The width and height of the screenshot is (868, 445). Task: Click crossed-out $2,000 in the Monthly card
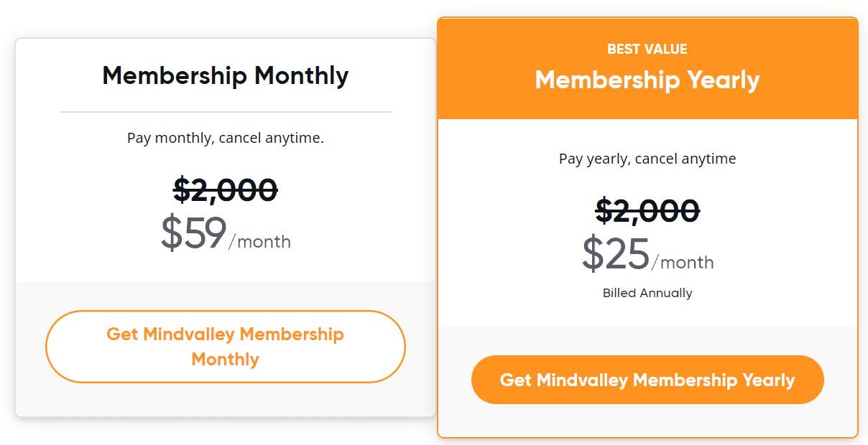tap(226, 190)
